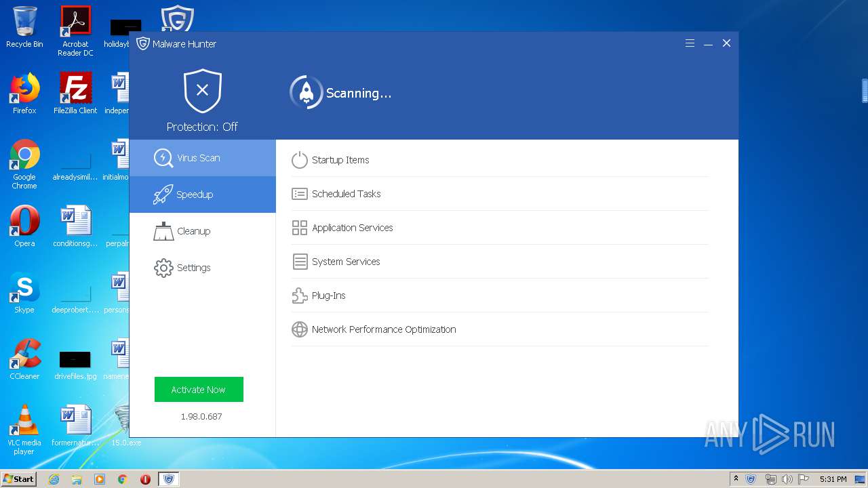Select the Recycle Bin desktop icon
Screen dimensions: 868x488
click(x=24, y=27)
